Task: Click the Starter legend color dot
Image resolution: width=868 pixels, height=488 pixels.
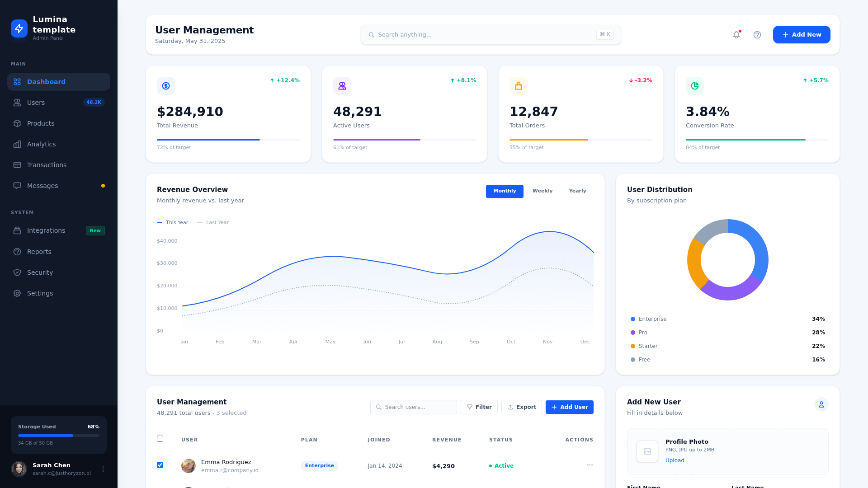Action: [633, 346]
